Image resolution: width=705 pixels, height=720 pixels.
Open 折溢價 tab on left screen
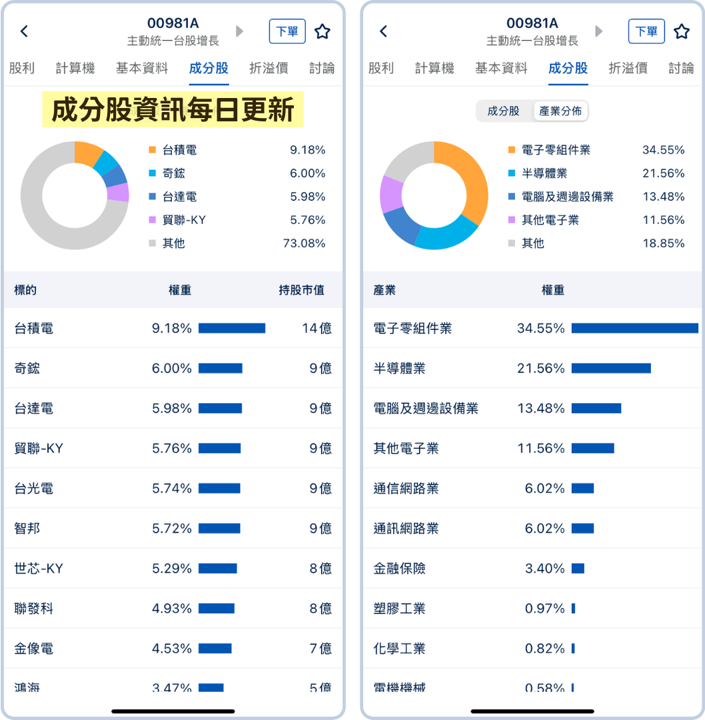click(x=269, y=68)
